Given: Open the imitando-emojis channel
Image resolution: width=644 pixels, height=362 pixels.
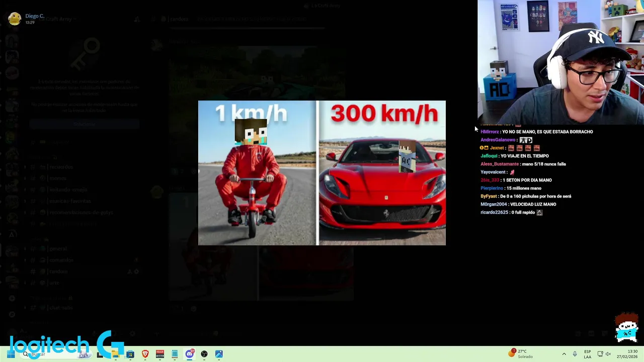Looking at the screenshot, I should [68, 190].
